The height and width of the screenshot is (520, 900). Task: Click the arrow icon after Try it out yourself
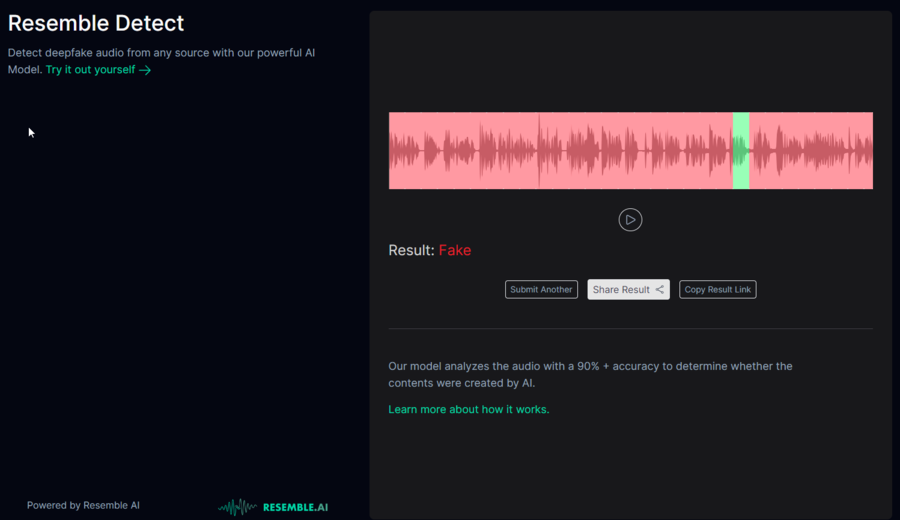pyautogui.click(x=145, y=71)
